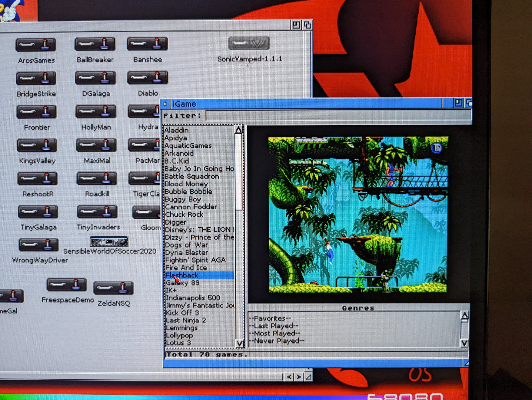
Task: Open the Gloom game icon
Action: [147, 212]
